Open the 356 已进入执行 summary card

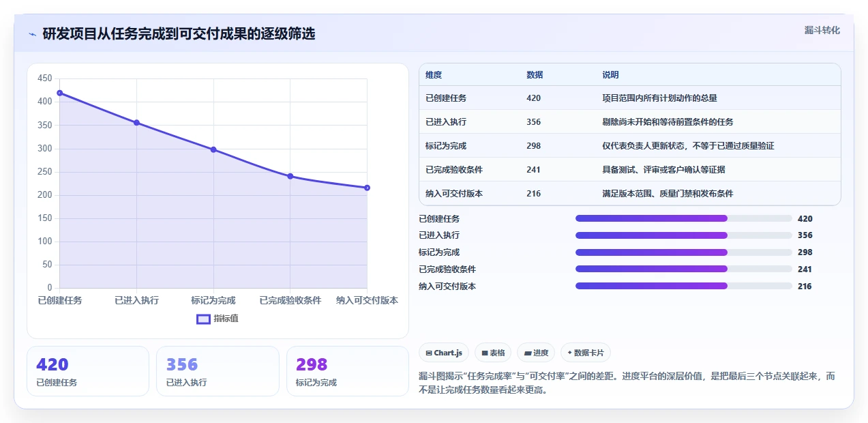(218, 371)
